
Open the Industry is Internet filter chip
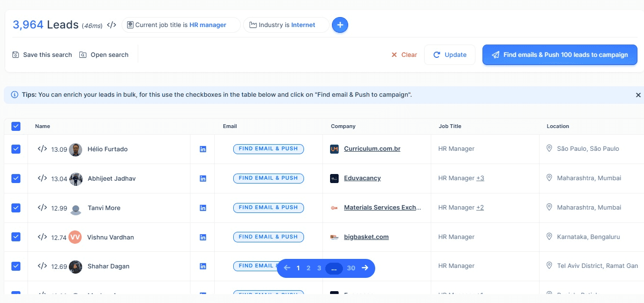coord(285,25)
